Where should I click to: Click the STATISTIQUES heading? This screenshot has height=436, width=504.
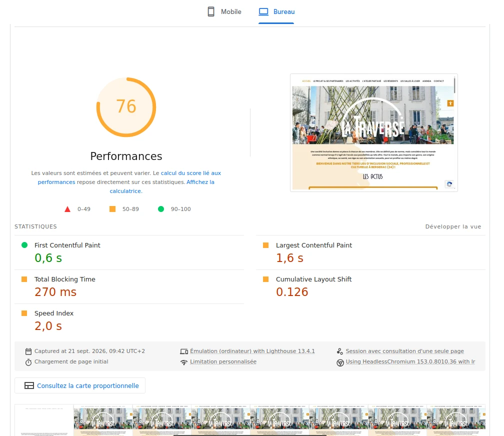tap(35, 226)
